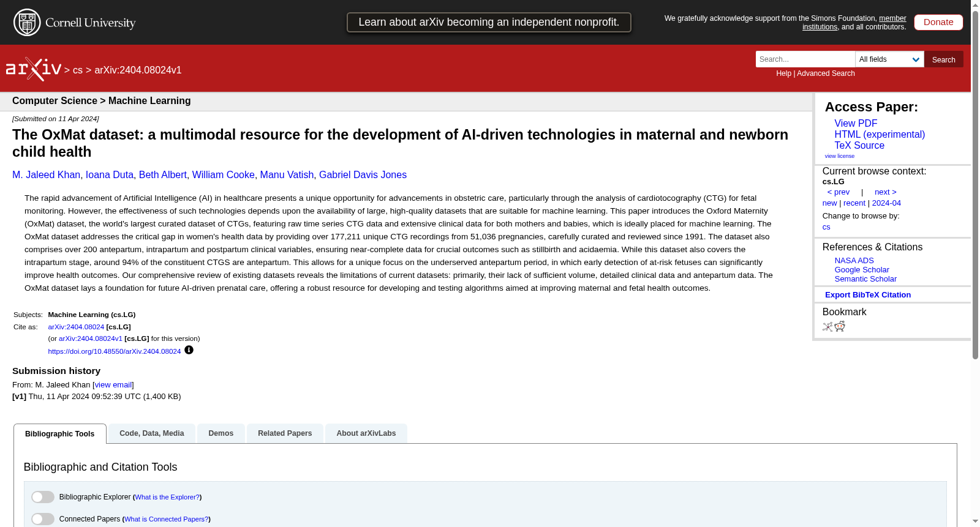Click the Donate button
This screenshot has height=527, width=980.
pos(938,22)
